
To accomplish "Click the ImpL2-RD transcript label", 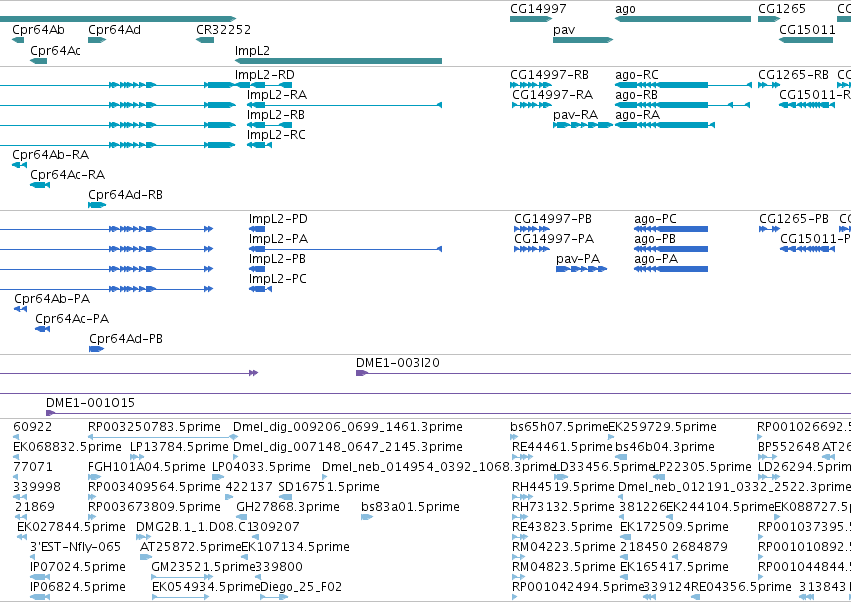I will [265, 74].
